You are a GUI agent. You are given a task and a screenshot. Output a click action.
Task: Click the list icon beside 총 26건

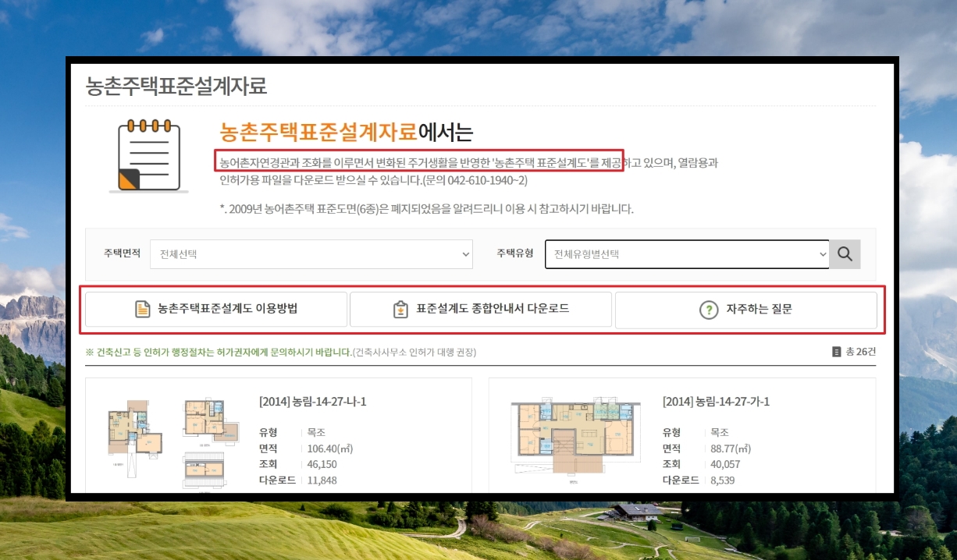[x=837, y=352]
